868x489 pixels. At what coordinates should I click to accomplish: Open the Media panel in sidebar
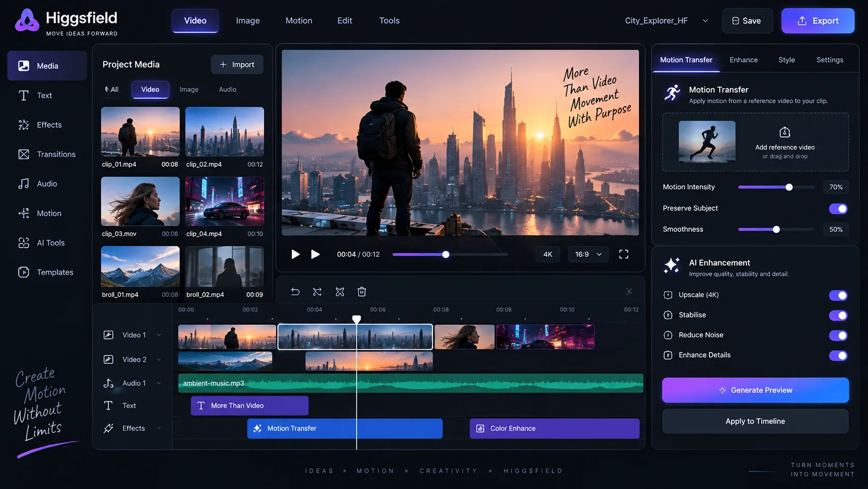pos(47,66)
